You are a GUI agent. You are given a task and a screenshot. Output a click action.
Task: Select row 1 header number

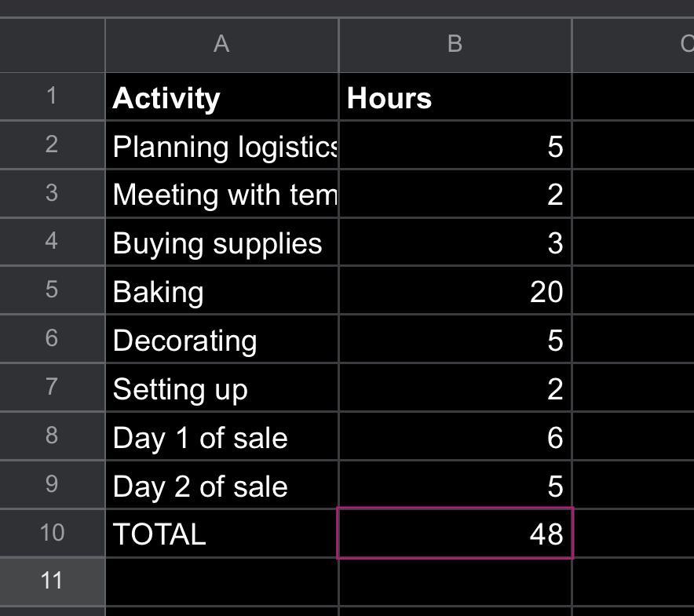[52, 97]
